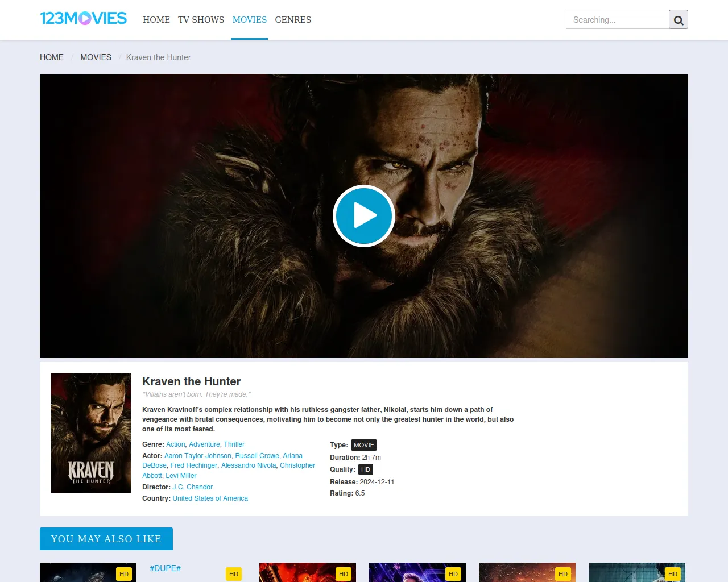Open the Action genre link
The width and height of the screenshot is (728, 582).
[x=176, y=444]
